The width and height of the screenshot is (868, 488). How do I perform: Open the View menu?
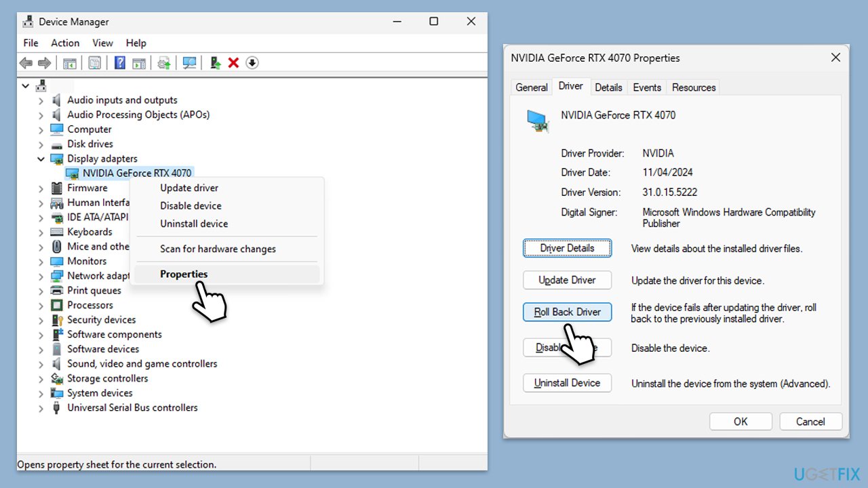click(x=102, y=43)
